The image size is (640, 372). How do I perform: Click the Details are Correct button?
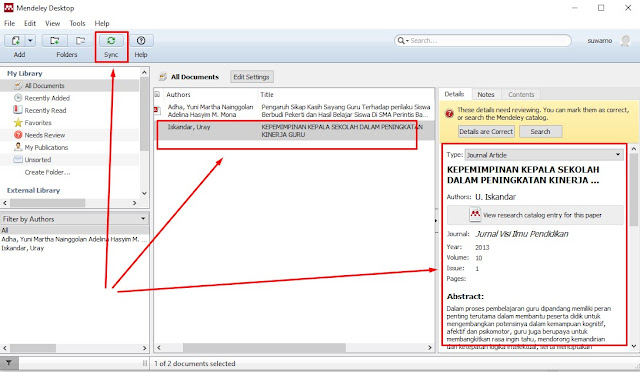pos(486,131)
